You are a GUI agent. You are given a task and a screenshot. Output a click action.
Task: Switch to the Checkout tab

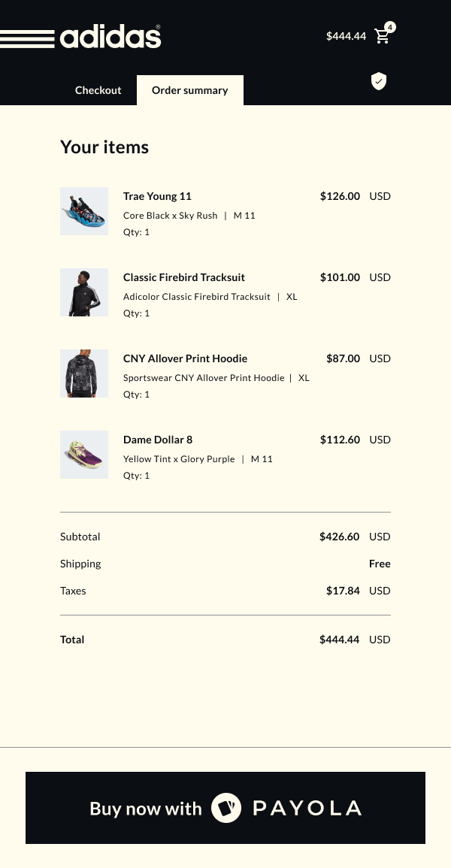98,90
